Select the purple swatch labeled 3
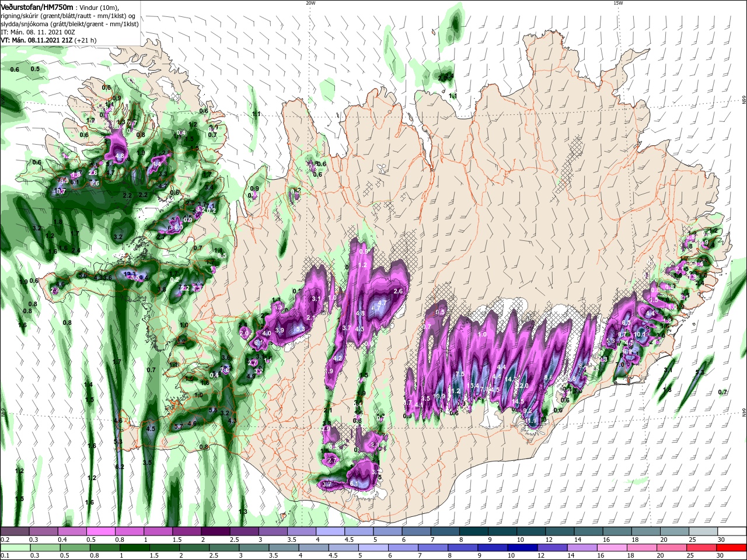This screenshot has height=560, width=747. tap(273, 531)
